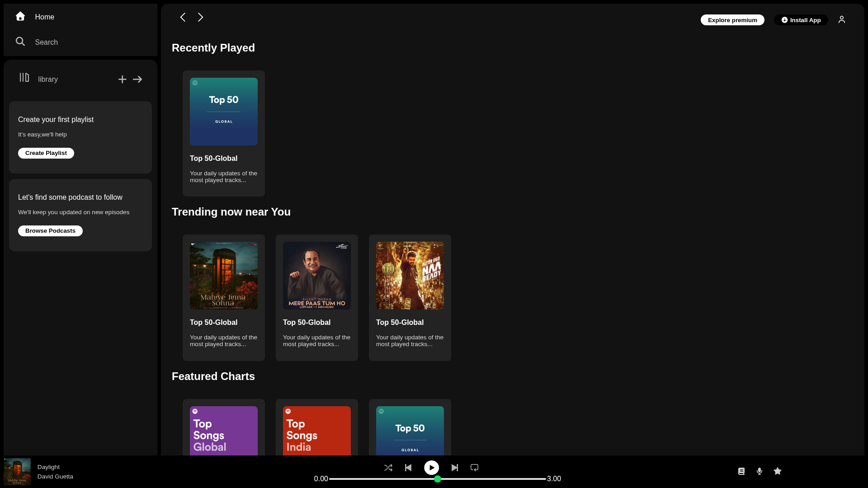Click the Daylight song title
Image resolution: width=868 pixels, height=488 pixels.
pos(48,467)
